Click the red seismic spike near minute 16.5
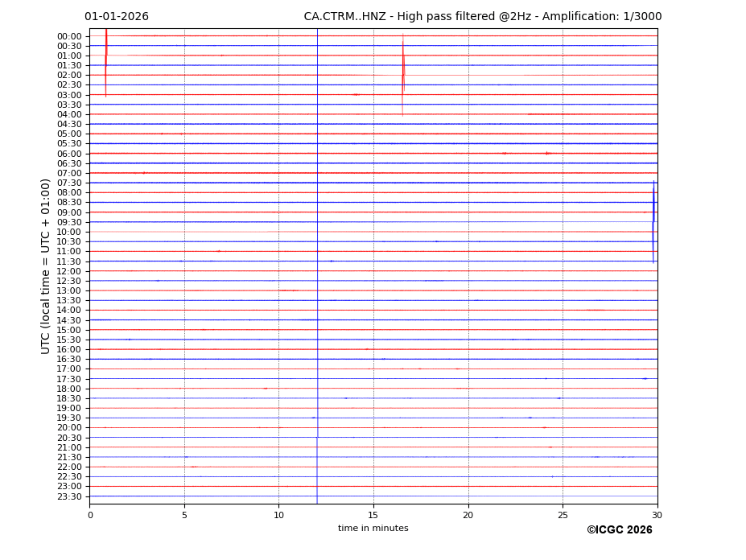Screen dimensions: 746x560 [x=403, y=72]
